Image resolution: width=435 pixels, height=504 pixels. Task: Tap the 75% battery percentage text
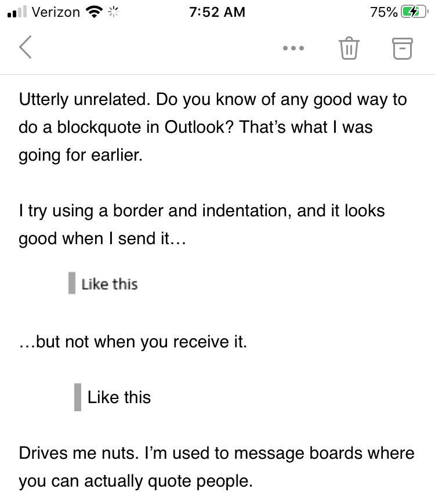pos(383,12)
